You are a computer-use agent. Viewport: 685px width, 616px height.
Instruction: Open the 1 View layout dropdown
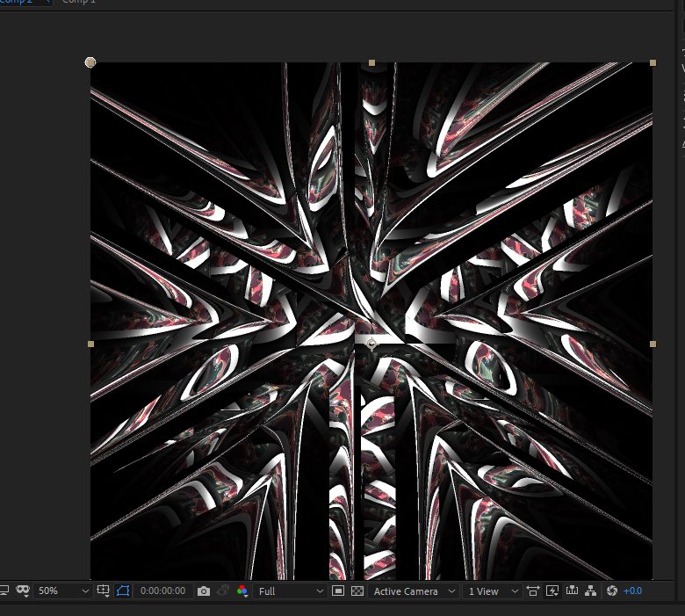click(x=492, y=591)
